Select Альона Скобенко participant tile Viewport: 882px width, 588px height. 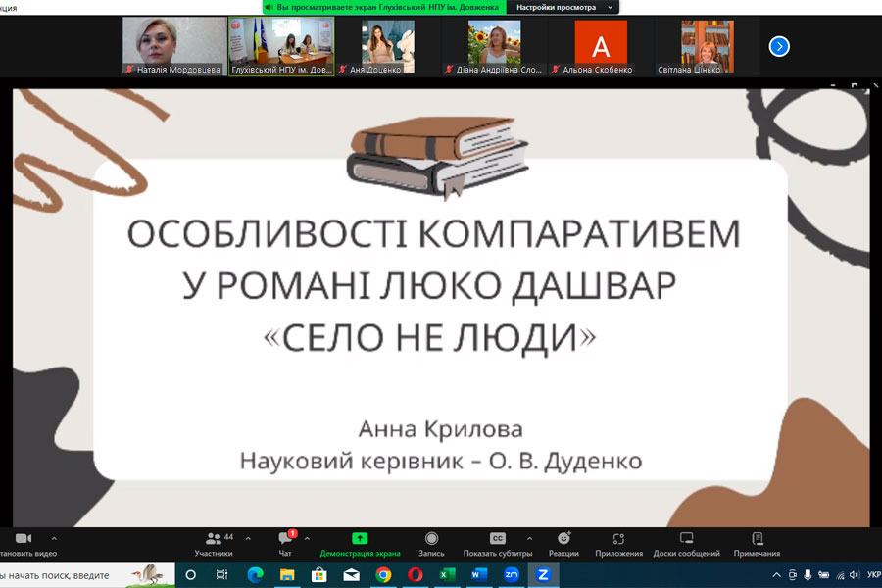(x=601, y=46)
